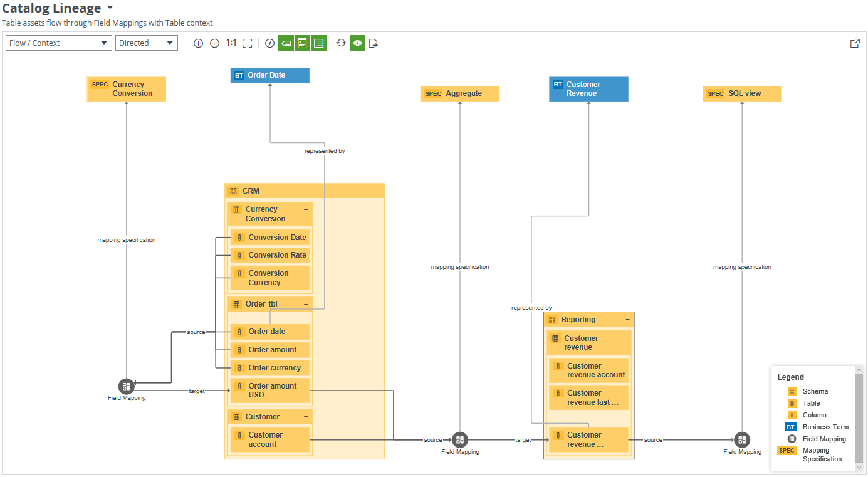Open the Directed layout dropdown
The width and height of the screenshot is (868, 477).
tap(146, 43)
